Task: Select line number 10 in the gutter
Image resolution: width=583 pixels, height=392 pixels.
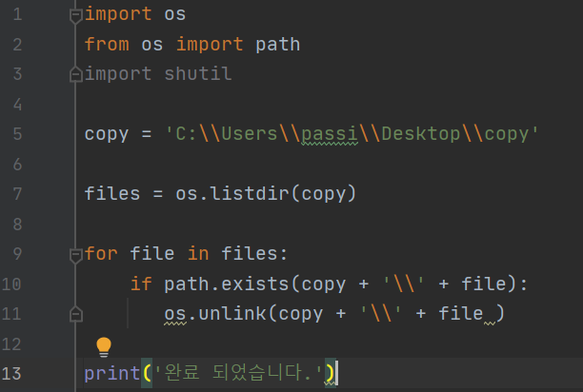Action: 11,284
